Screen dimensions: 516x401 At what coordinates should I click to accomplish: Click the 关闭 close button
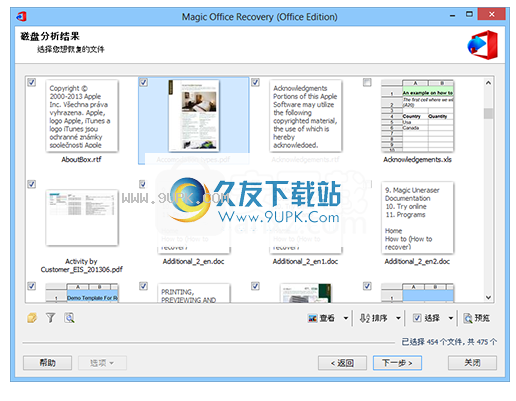point(472,363)
